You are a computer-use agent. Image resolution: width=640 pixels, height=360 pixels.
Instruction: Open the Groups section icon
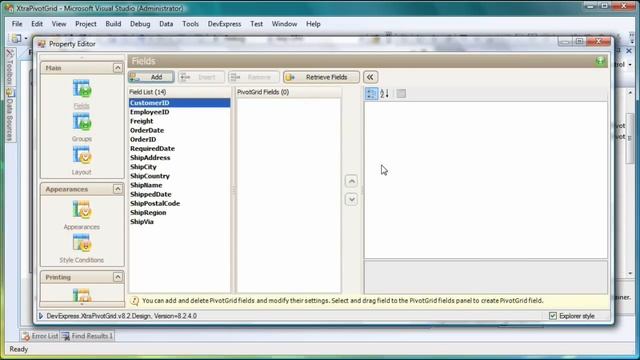click(82, 122)
